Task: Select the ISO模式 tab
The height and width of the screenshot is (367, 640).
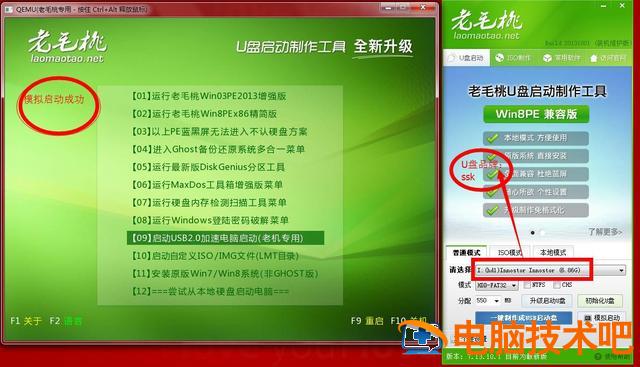Action: click(509, 252)
